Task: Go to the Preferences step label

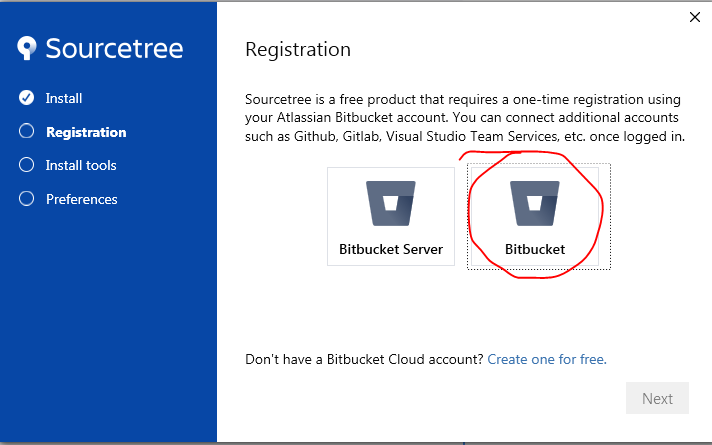Action: click(x=82, y=199)
